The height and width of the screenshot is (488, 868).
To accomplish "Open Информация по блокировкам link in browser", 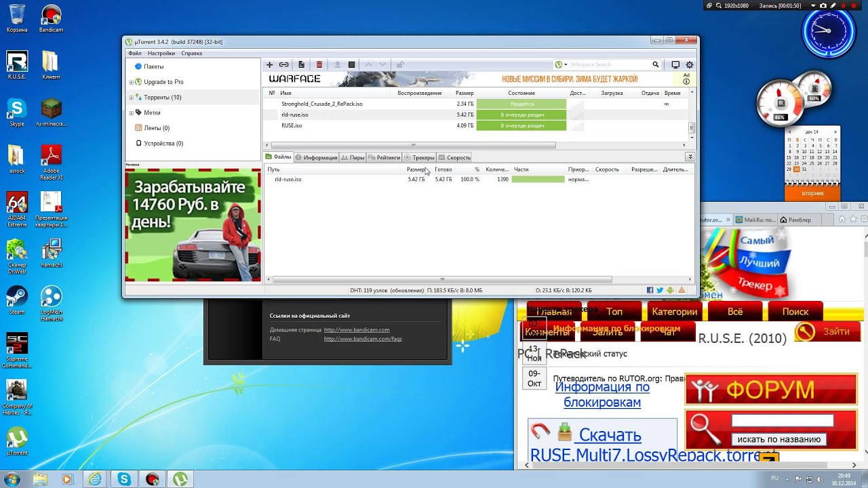I will coord(602,394).
